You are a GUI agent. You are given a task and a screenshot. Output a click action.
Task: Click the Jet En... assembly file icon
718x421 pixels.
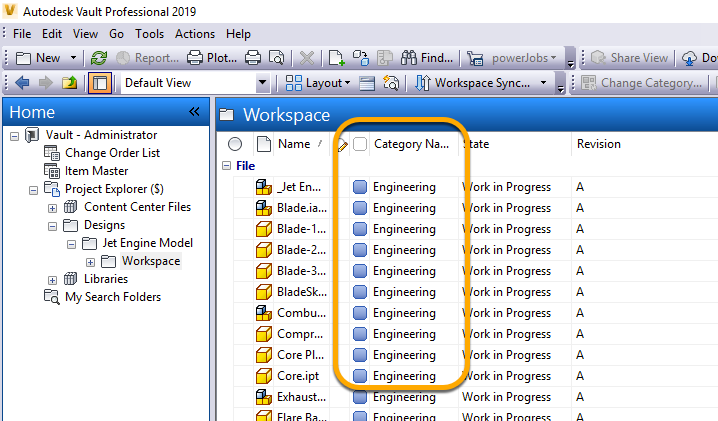(x=264, y=187)
